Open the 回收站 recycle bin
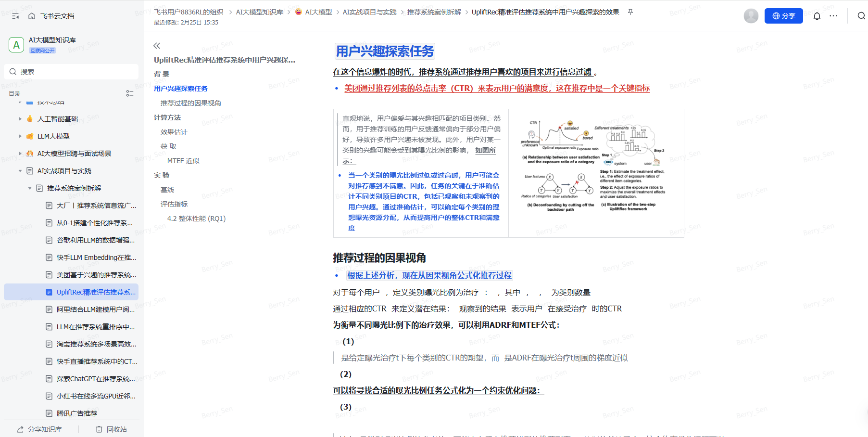This screenshot has height=437, width=868. [112, 429]
